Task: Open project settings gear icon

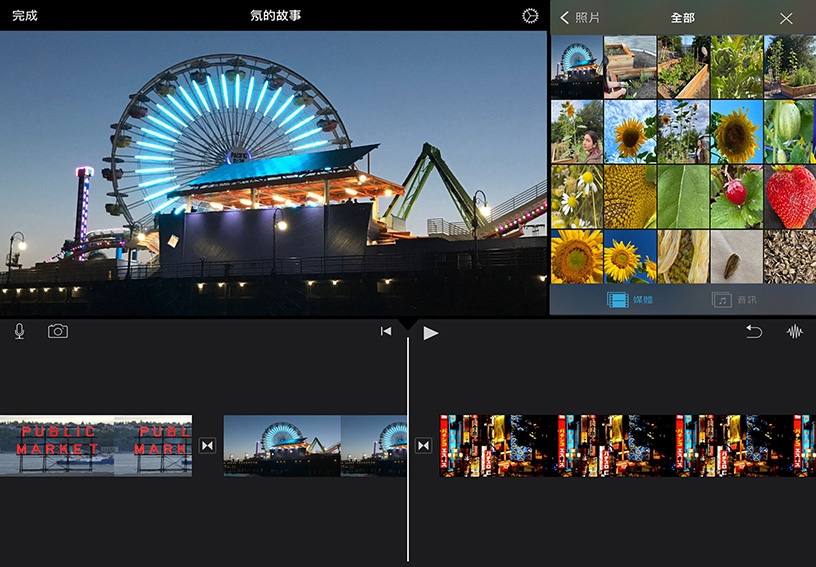Action: point(530,16)
